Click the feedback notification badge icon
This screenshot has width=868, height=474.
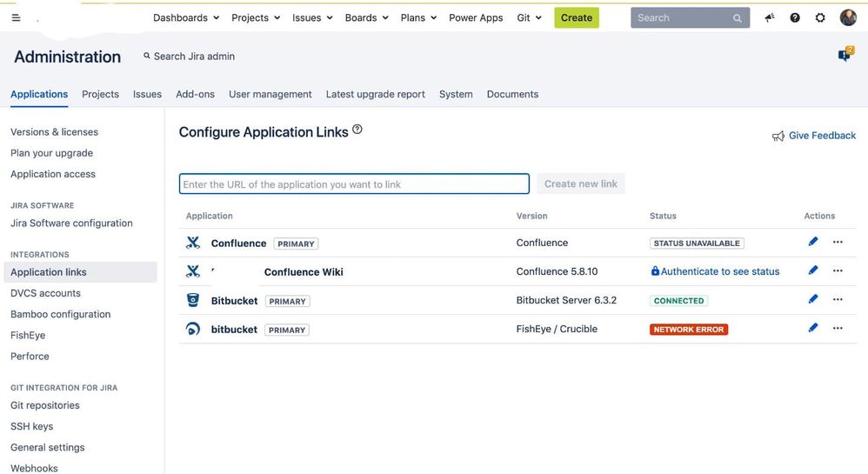pos(846,54)
